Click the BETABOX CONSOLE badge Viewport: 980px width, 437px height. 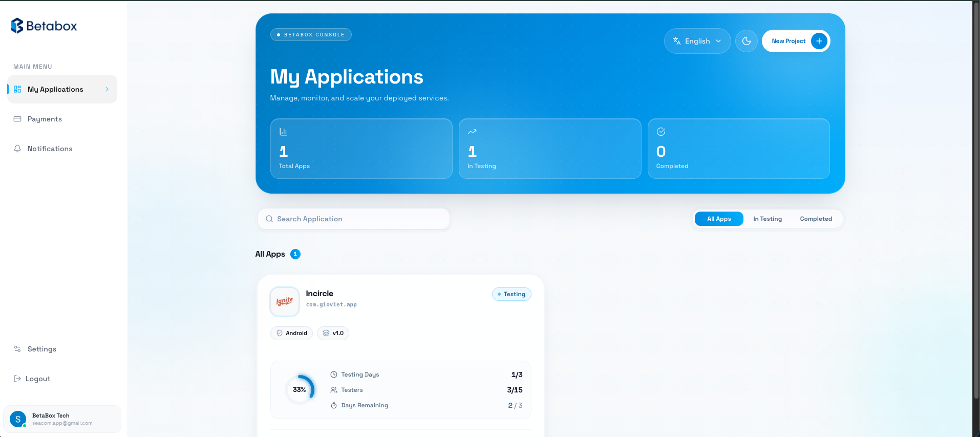(311, 35)
